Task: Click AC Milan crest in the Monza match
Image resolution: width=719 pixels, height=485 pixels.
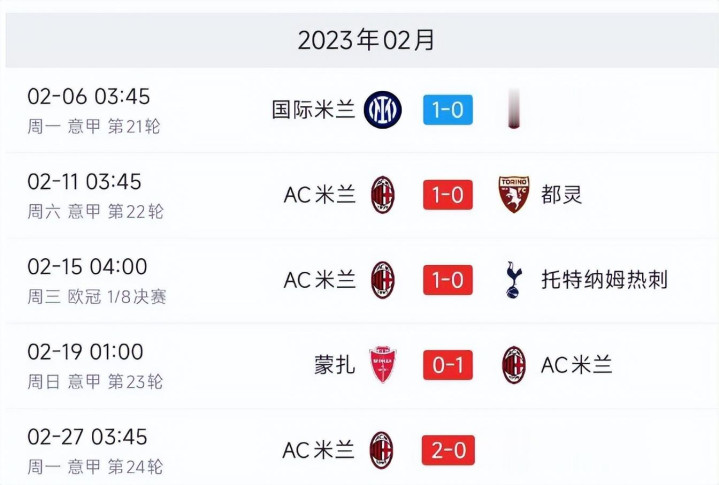Action: (x=514, y=365)
